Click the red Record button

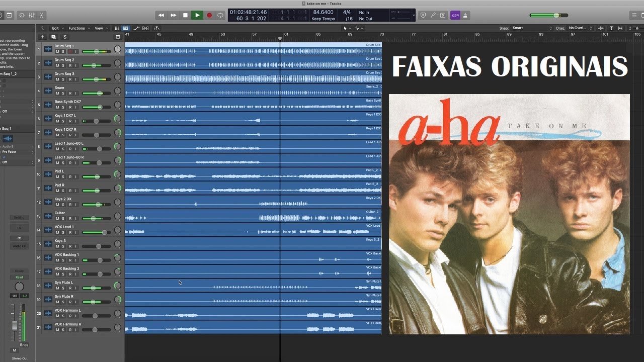coord(209,15)
